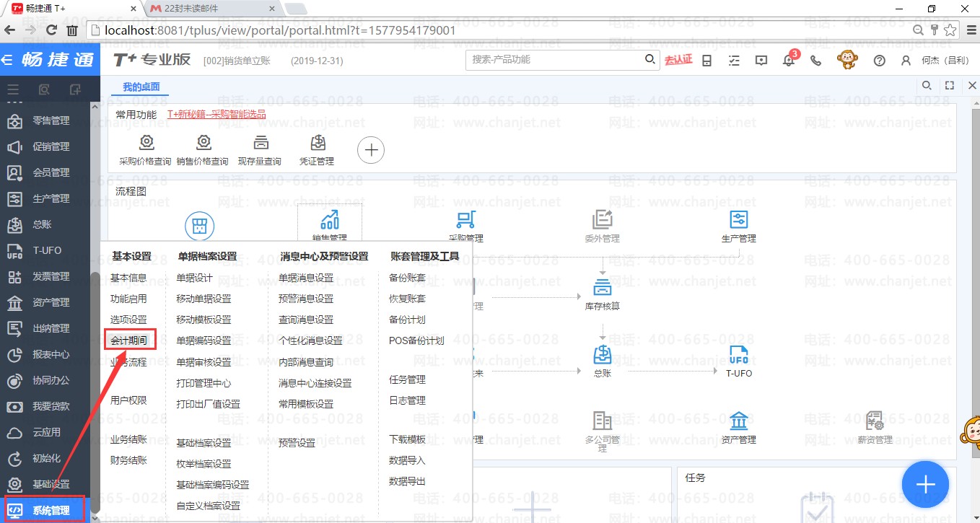Switch to 我的桌面 tab
This screenshot has height=523, width=980.
tap(141, 87)
